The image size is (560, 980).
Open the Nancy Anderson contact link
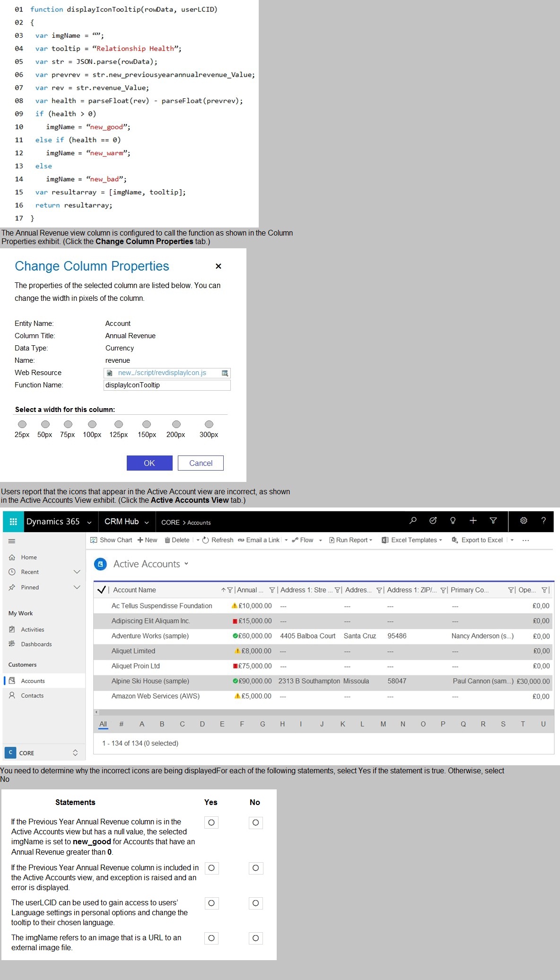tap(482, 636)
